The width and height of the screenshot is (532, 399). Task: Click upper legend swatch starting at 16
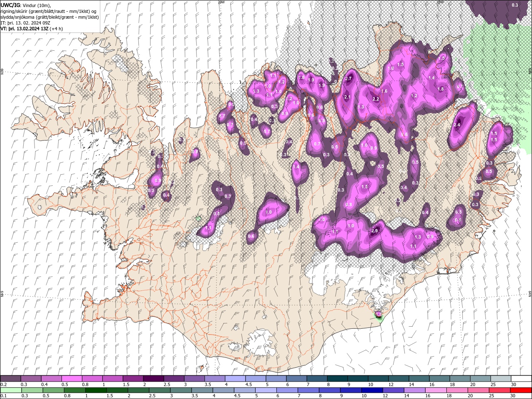[439, 379]
